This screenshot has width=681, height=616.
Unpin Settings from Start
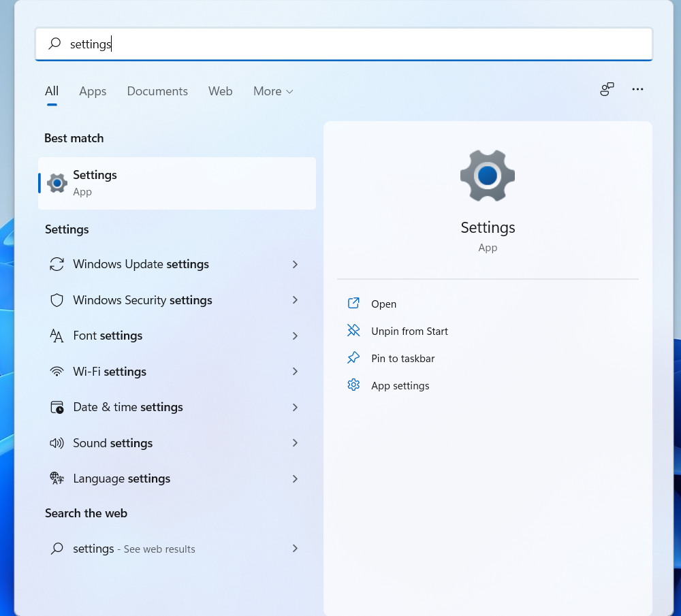coord(409,331)
